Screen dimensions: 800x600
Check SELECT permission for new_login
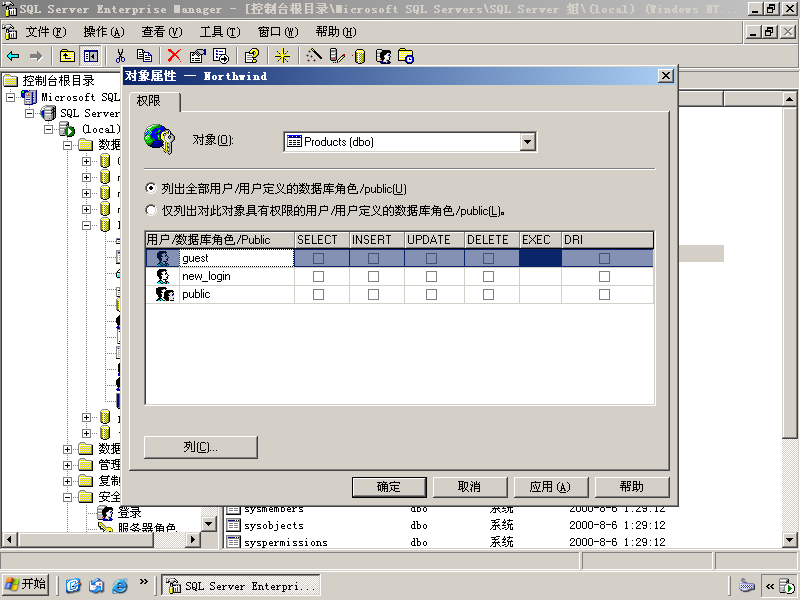click(x=318, y=277)
